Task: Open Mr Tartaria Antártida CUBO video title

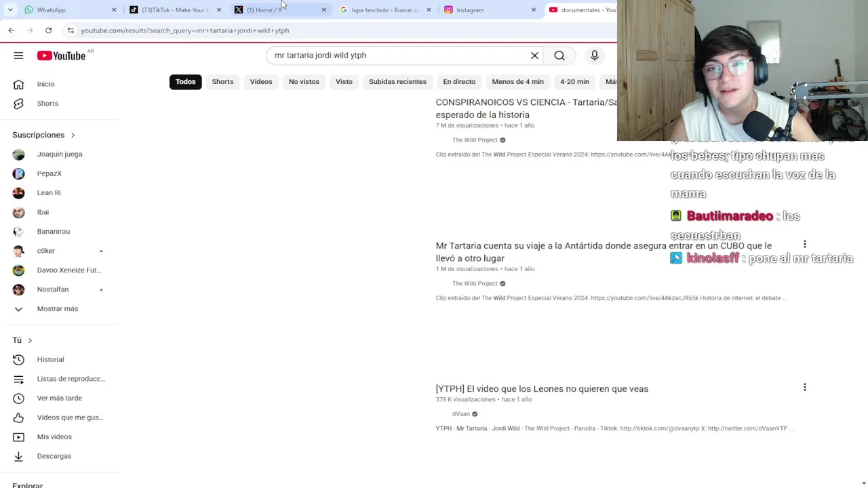Action: pos(604,251)
